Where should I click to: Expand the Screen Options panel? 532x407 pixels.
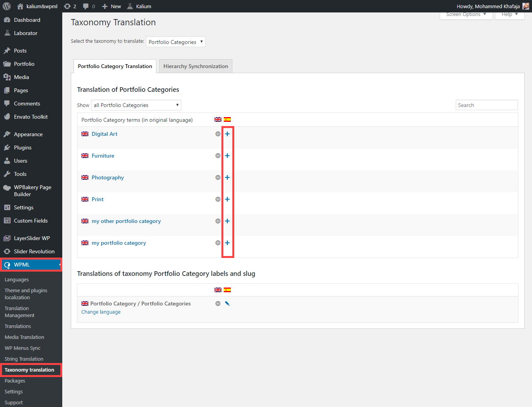pos(466,14)
